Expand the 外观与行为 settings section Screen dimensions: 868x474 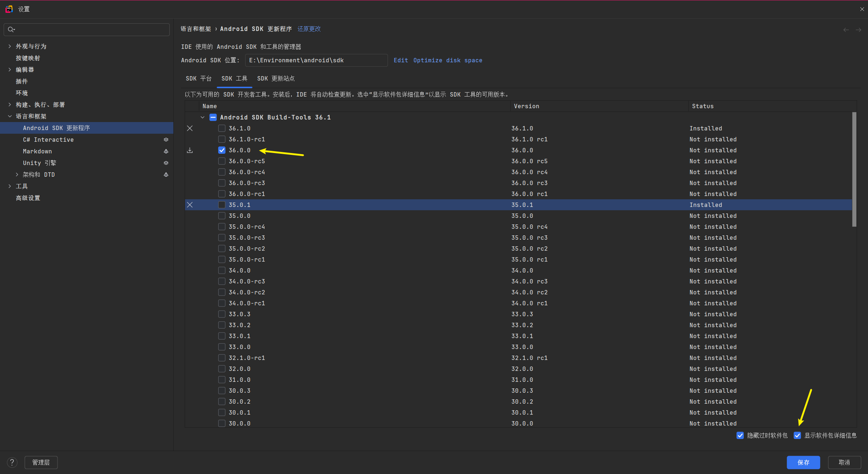tap(10, 46)
